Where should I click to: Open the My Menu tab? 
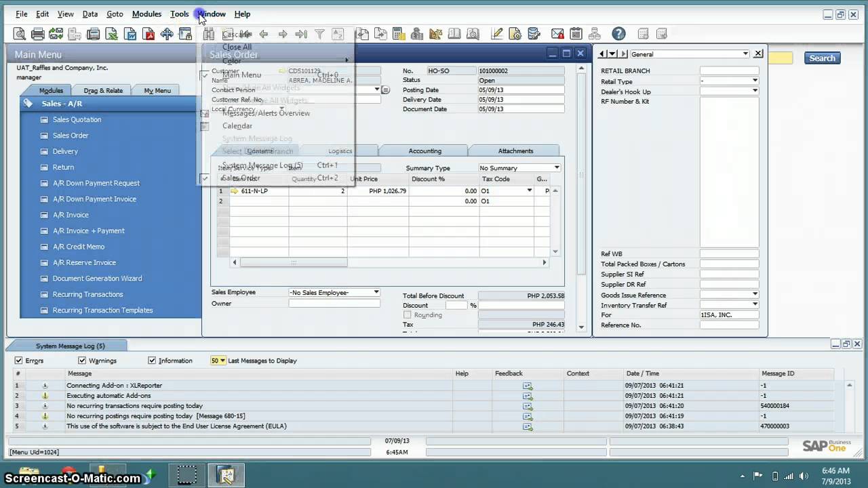click(157, 91)
